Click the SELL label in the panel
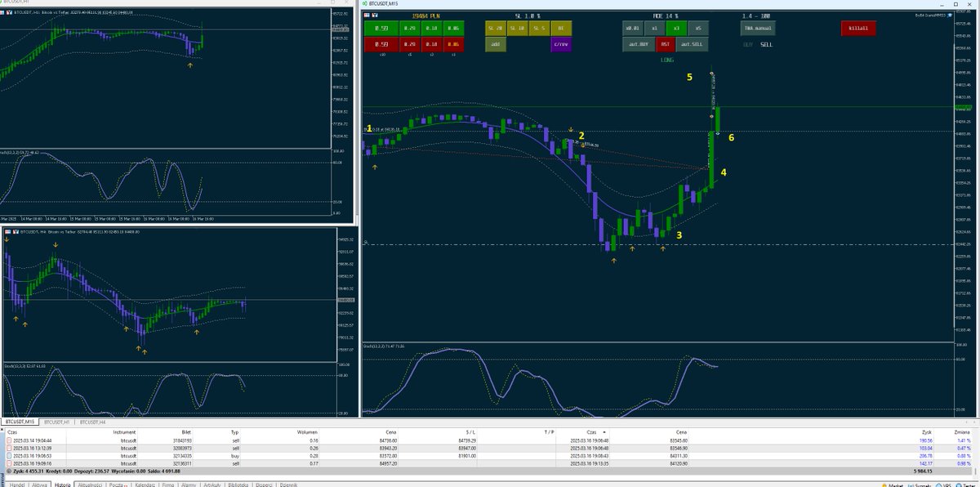 pyautogui.click(x=766, y=45)
